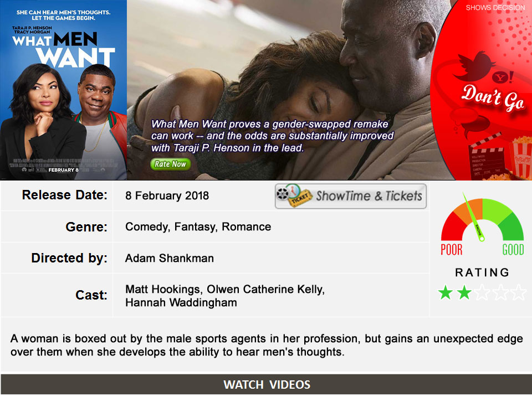Select the third empty rating star
The width and height of the screenshot is (532, 397).
pyautogui.click(x=482, y=292)
